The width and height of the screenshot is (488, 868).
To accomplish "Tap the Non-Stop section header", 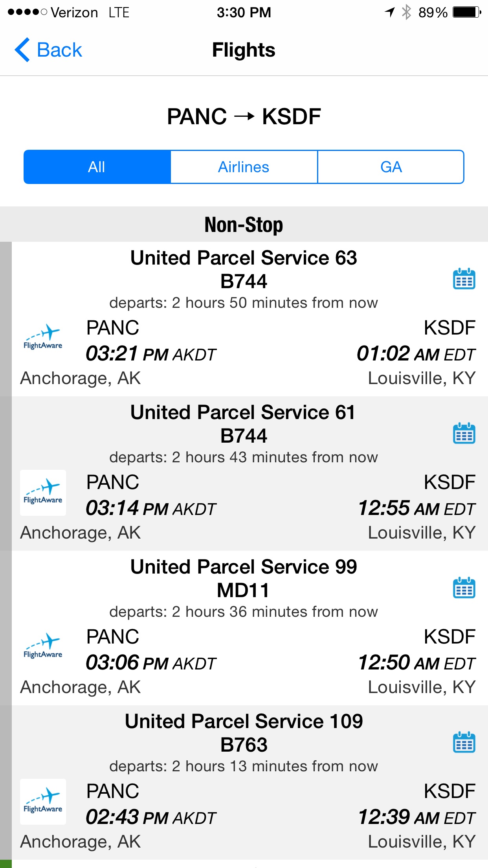I will point(244,224).
